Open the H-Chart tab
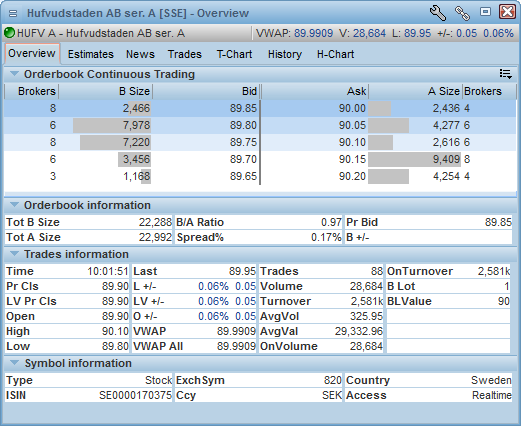Image resolution: width=521 pixels, height=426 pixels. 335,54
